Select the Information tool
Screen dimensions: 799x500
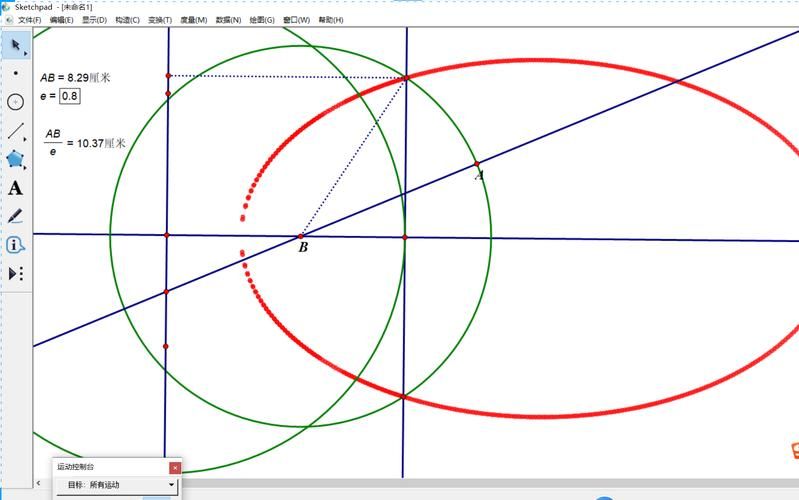tap(15, 245)
